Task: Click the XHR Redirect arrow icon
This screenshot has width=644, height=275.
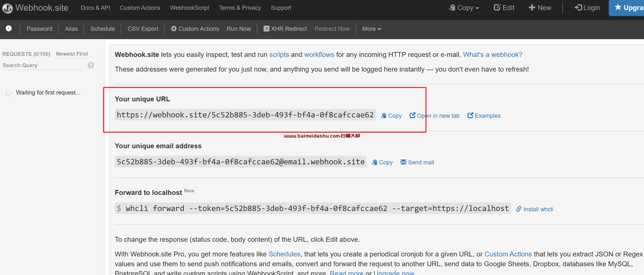Action: [266, 29]
